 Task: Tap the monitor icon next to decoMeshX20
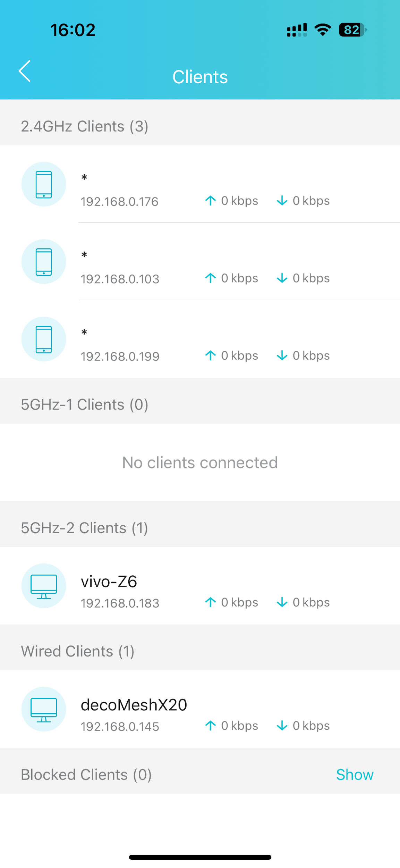point(43,709)
